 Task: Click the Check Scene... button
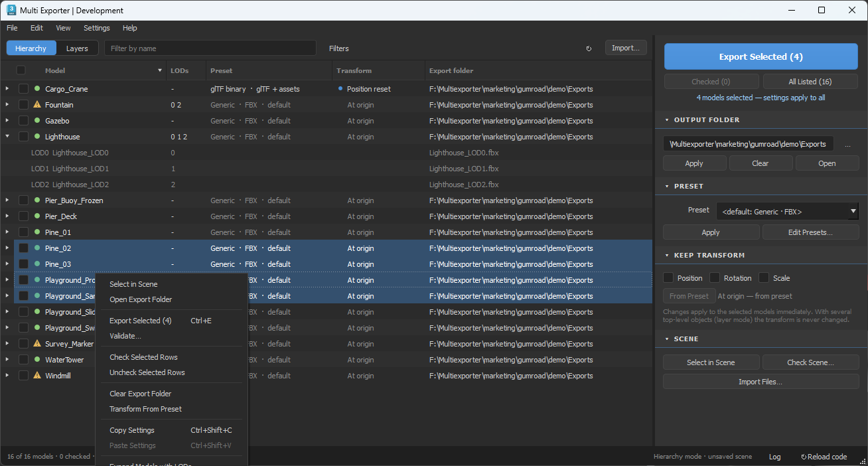click(x=810, y=362)
